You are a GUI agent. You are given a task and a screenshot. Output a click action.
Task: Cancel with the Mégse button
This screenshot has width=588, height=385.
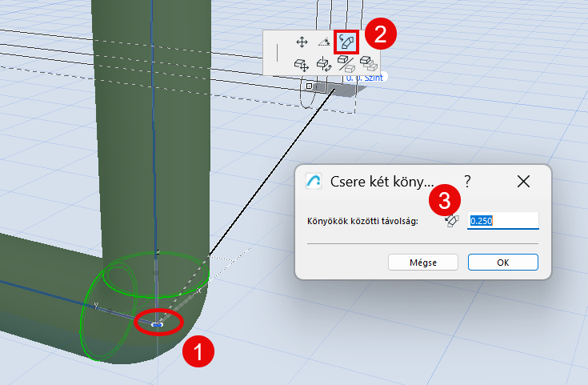[x=423, y=263]
